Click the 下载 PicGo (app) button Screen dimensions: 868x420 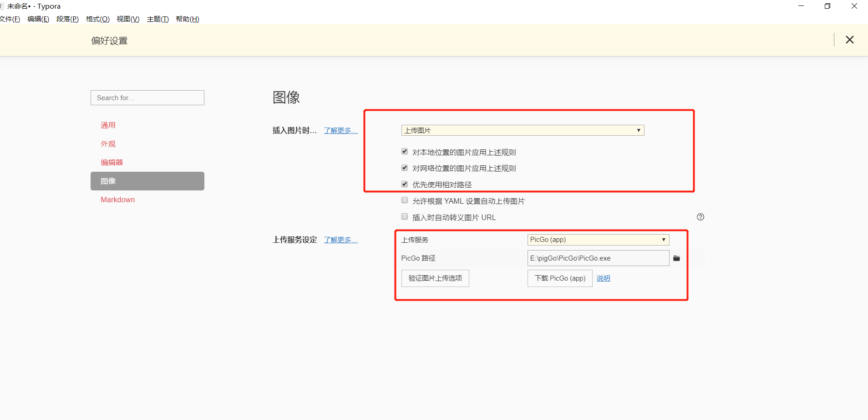[559, 278]
